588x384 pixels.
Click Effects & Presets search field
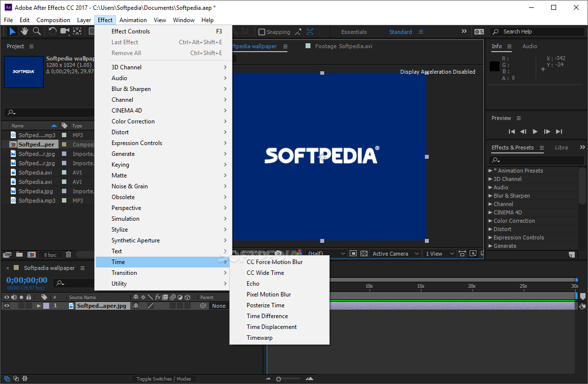536,160
